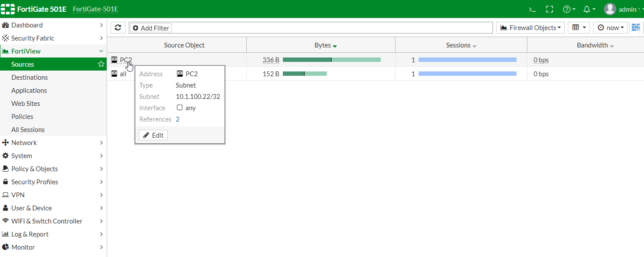Image resolution: width=644 pixels, height=257 pixels.
Task: Click the 152 B value
Action: pyautogui.click(x=271, y=74)
